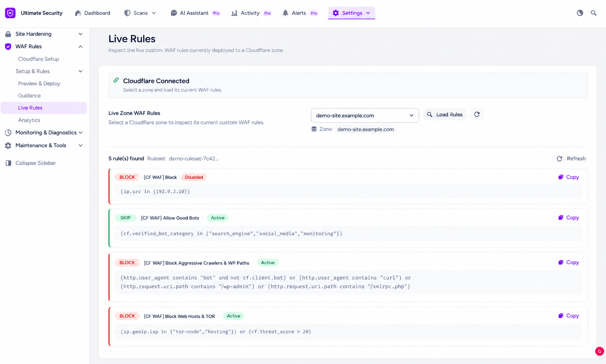Viewport: 606px width, 364px height.
Task: Click the Load Rules button
Action: (445, 115)
